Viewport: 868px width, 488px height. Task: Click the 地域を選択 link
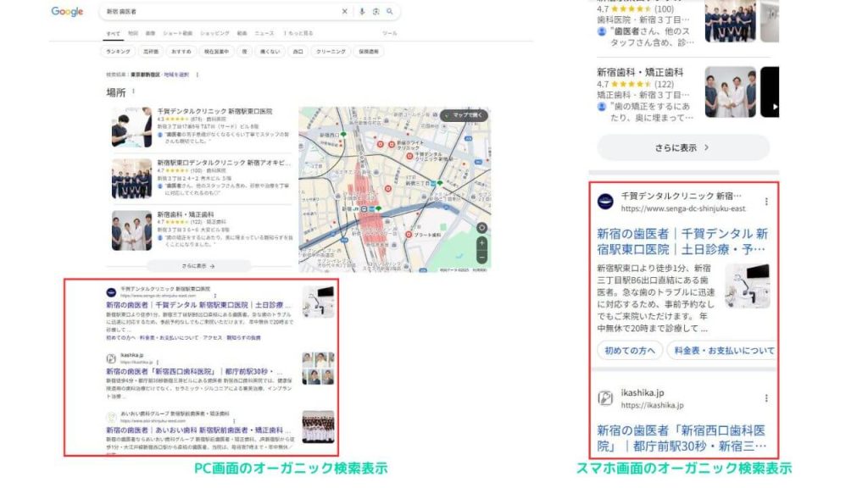(x=176, y=75)
